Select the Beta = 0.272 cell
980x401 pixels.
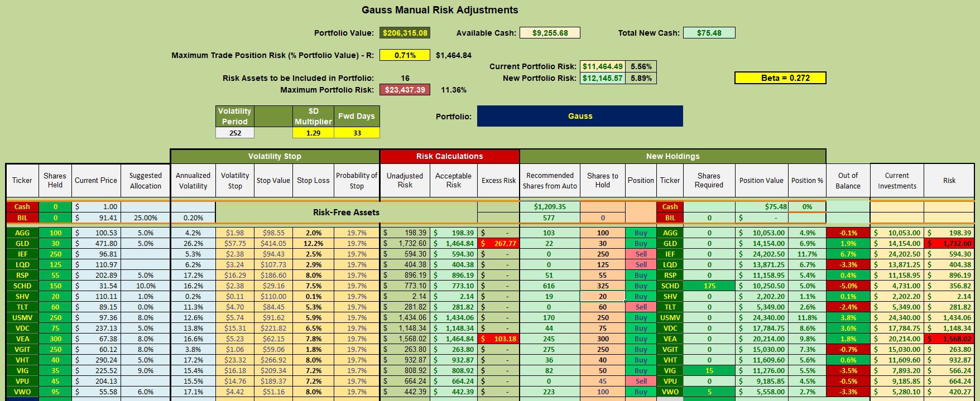[780, 78]
